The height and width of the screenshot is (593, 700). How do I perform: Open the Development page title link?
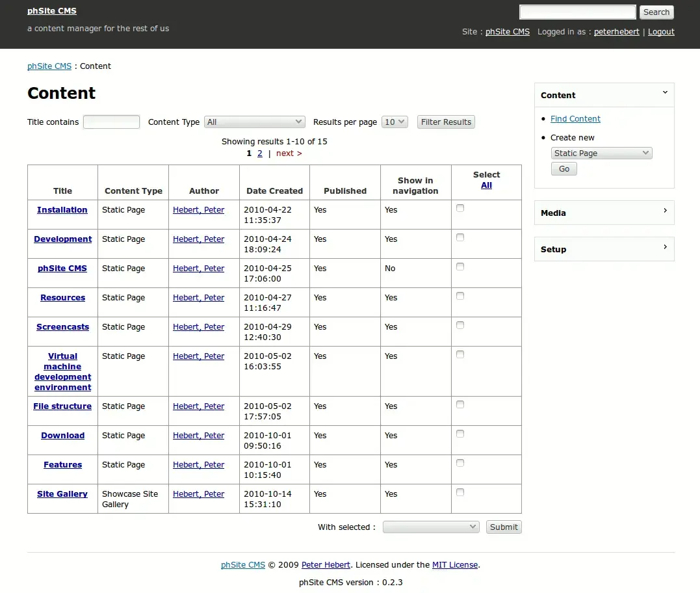point(62,239)
